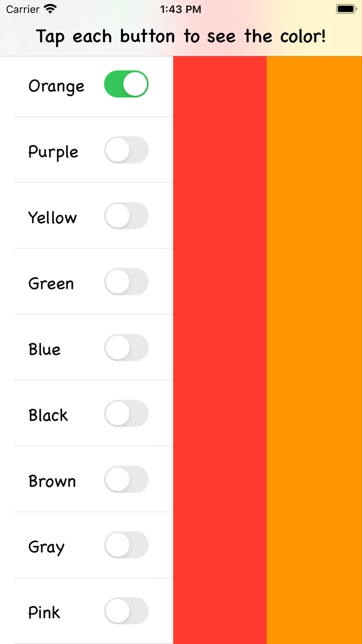Enable the Brown toggle
Image resolution: width=362 pixels, height=644 pixels.
(x=126, y=479)
